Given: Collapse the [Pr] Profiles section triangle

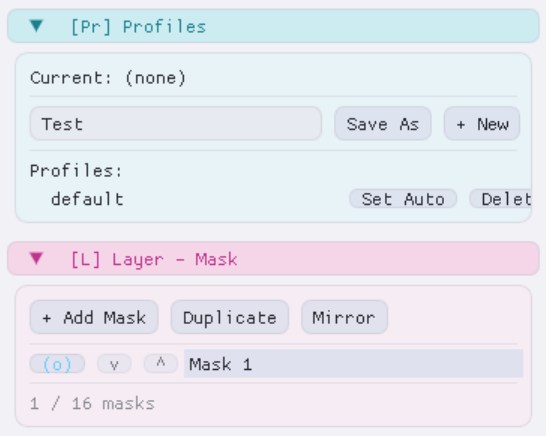Looking at the screenshot, I should point(37,26).
